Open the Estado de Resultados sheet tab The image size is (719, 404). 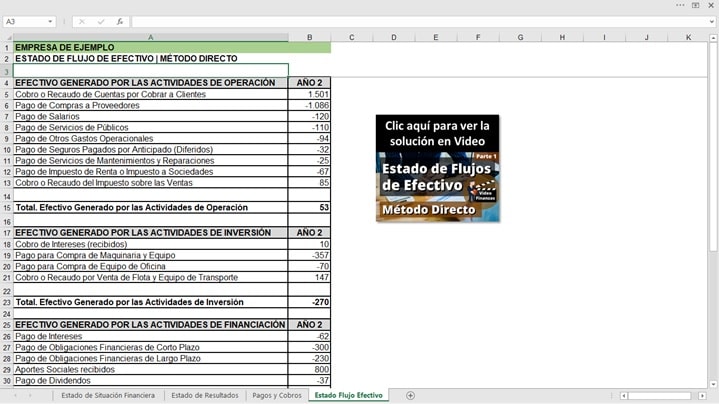[205, 396]
